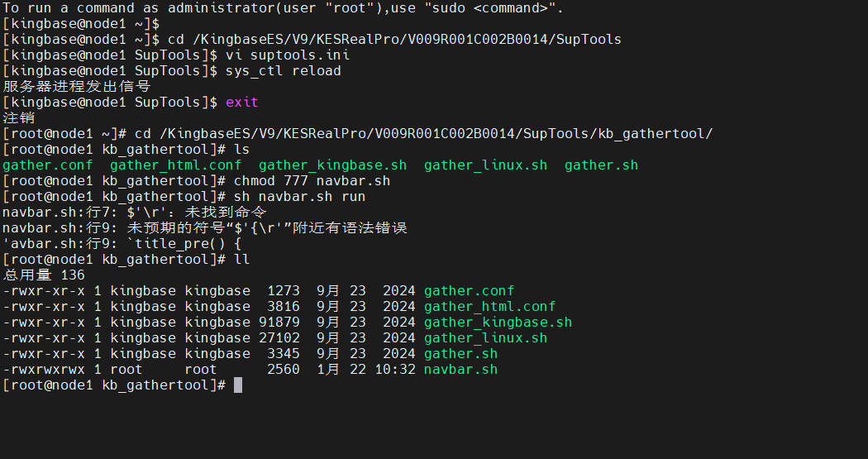Click the magenta "exit" command text
This screenshot has width=868, height=459.
tap(241, 102)
